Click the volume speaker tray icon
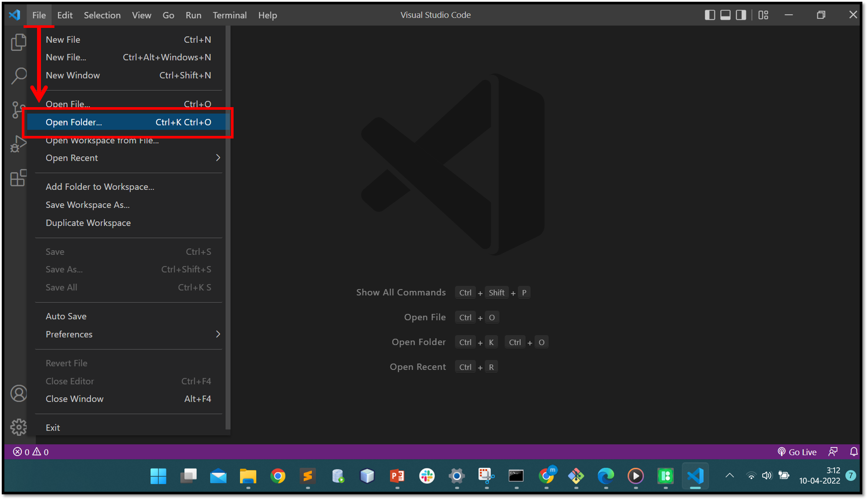This screenshot has height=500, width=868. coord(767,476)
